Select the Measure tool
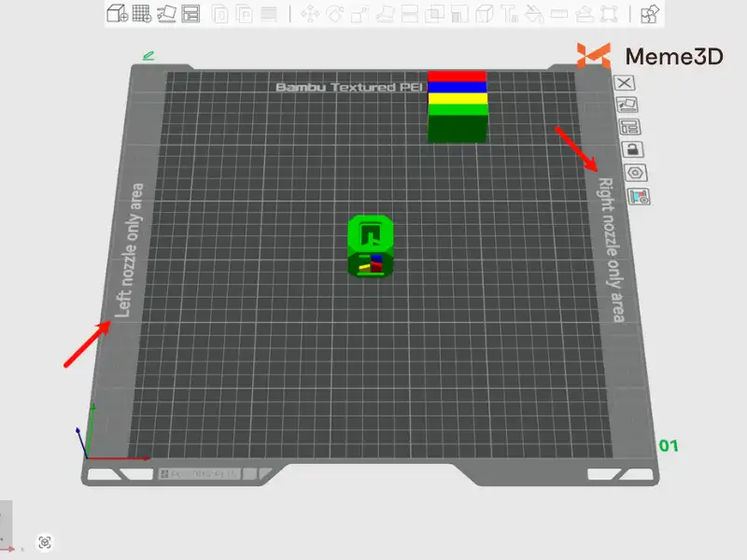The image size is (747, 560). coord(558,14)
